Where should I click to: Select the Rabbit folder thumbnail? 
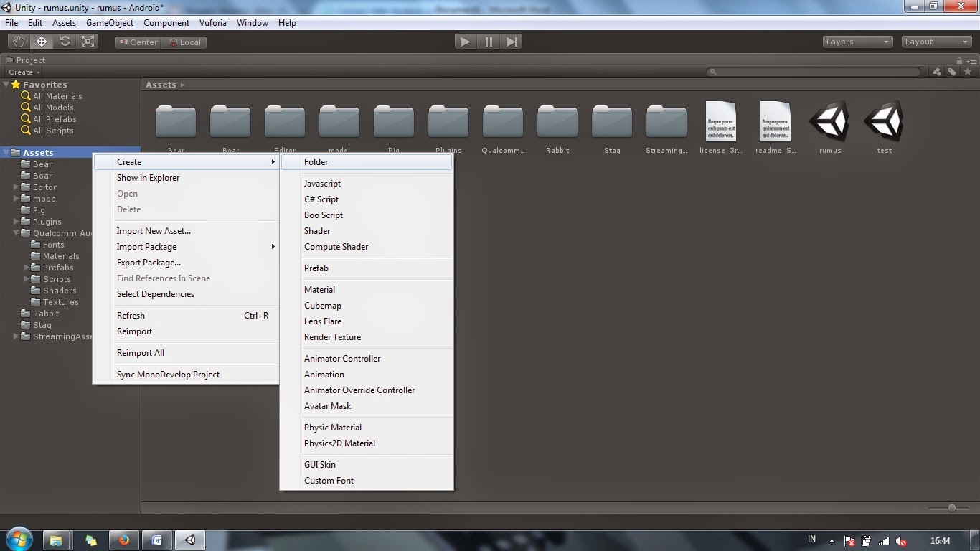[557, 121]
